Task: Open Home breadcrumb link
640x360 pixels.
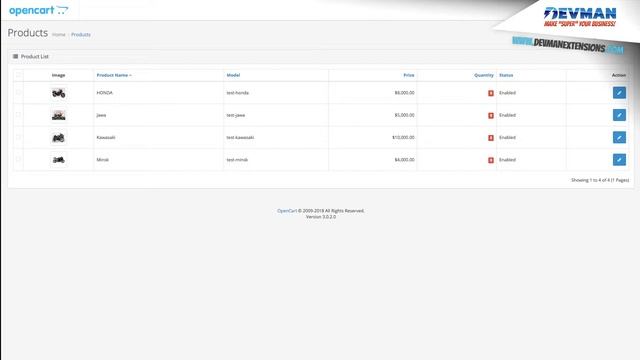Action: [58, 35]
